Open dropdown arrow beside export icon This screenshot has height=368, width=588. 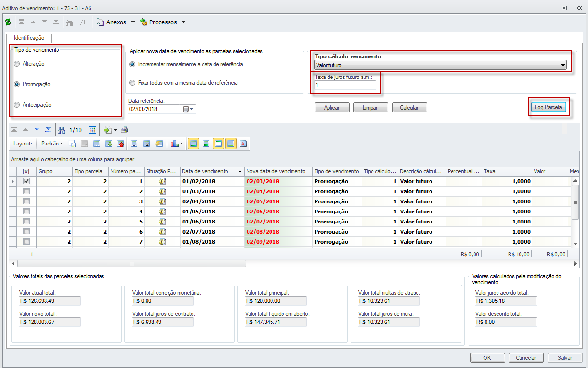pos(115,130)
